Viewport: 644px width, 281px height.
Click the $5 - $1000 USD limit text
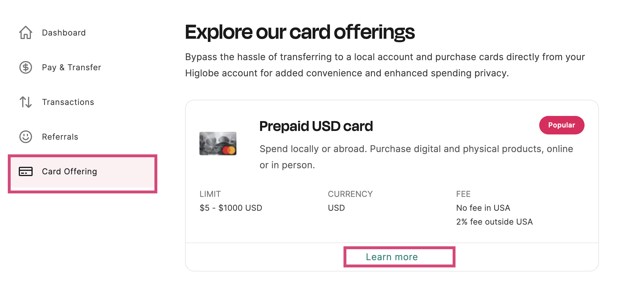(231, 208)
